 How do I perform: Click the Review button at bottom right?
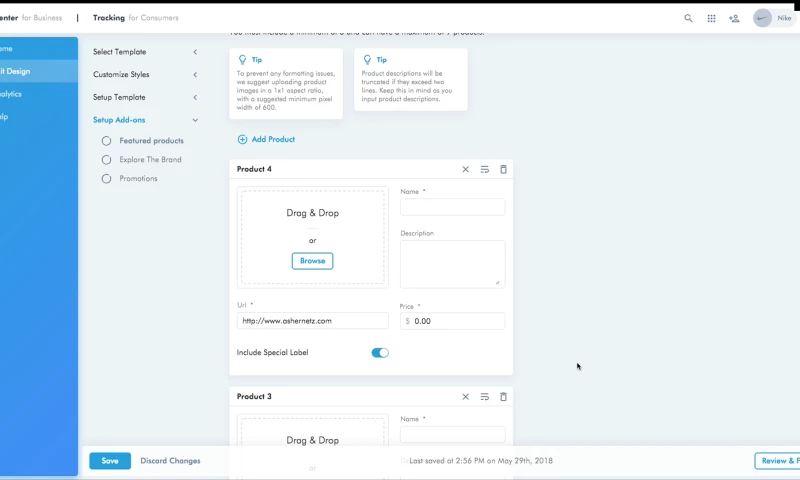pyautogui.click(x=777, y=461)
